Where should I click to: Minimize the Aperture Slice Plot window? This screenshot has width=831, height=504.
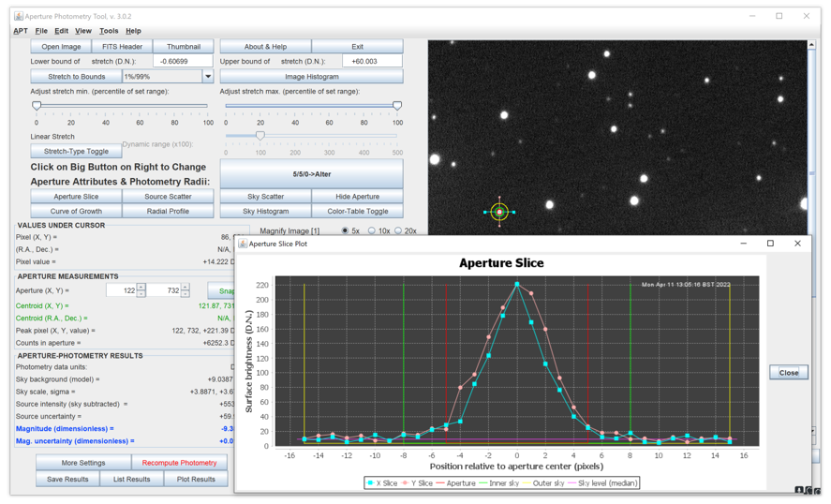[743, 244]
